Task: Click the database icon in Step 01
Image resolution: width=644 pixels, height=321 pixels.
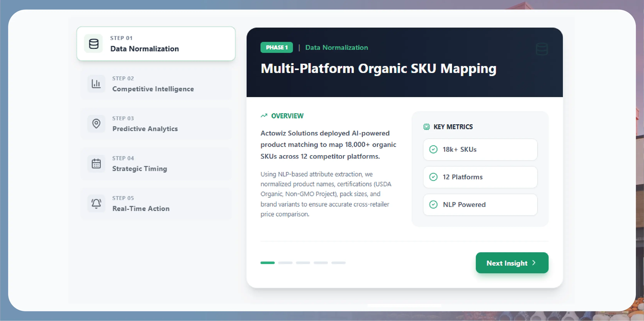Action: [93, 44]
